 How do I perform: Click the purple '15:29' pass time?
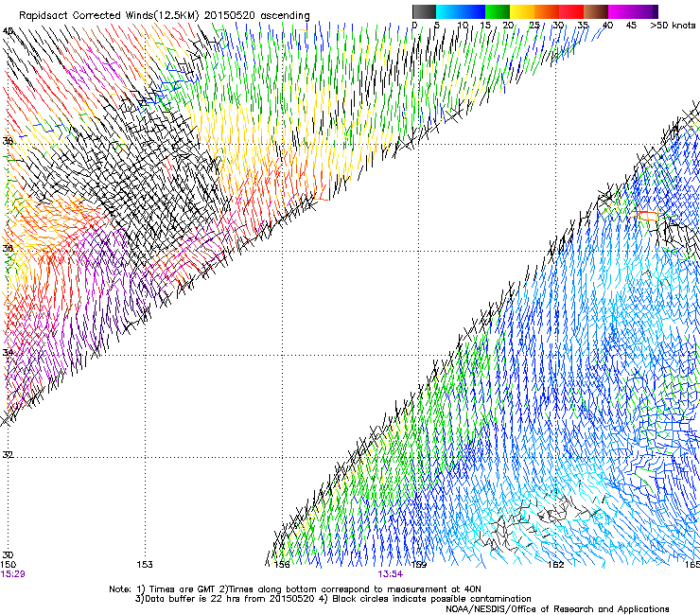[12, 574]
